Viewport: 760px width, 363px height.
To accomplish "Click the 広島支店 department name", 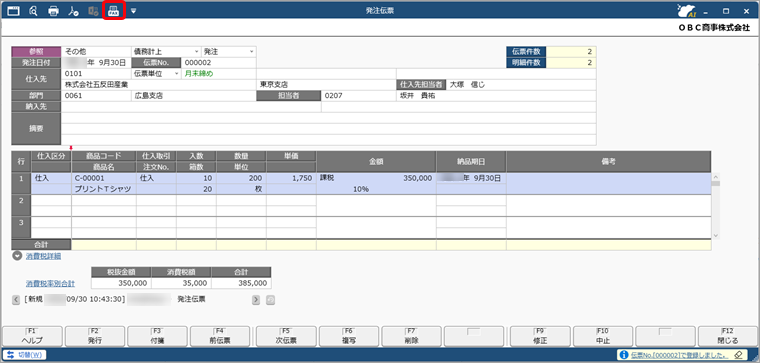I will [148, 96].
